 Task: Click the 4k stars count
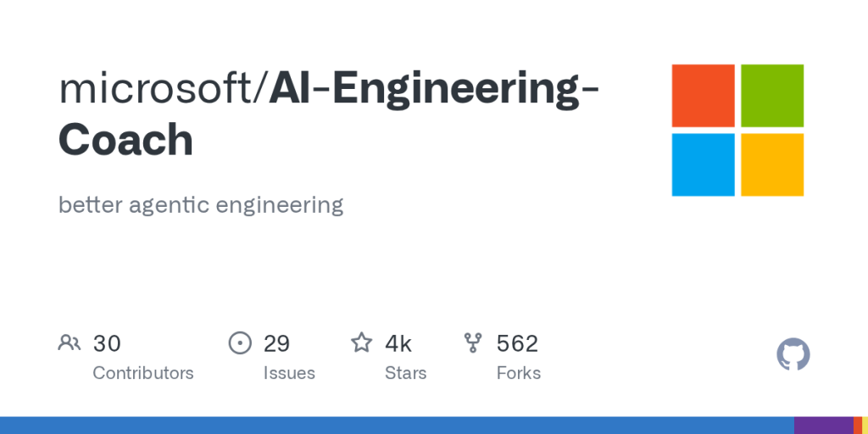point(398,344)
